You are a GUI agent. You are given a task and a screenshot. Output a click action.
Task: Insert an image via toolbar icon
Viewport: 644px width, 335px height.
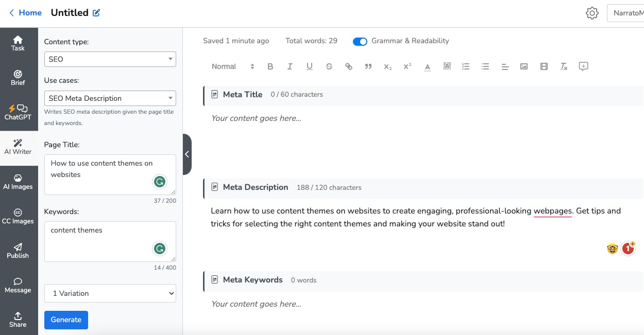point(524,66)
